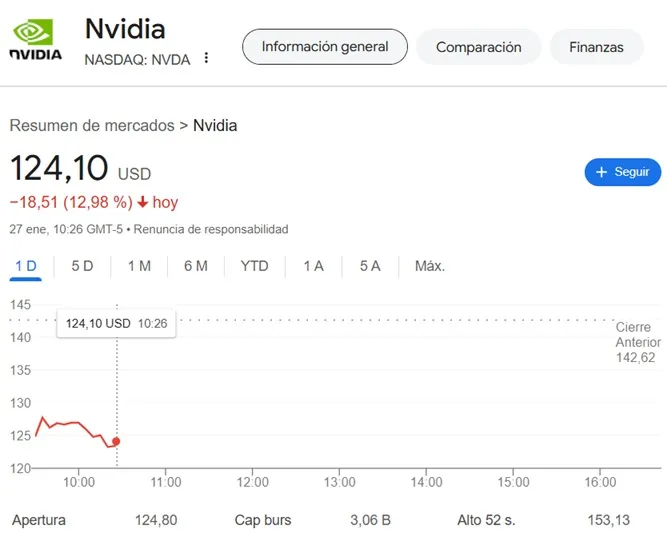Open the Resumen de mercados breadcrumb link
This screenshot has width=667, height=533.
pyautogui.click(x=91, y=126)
